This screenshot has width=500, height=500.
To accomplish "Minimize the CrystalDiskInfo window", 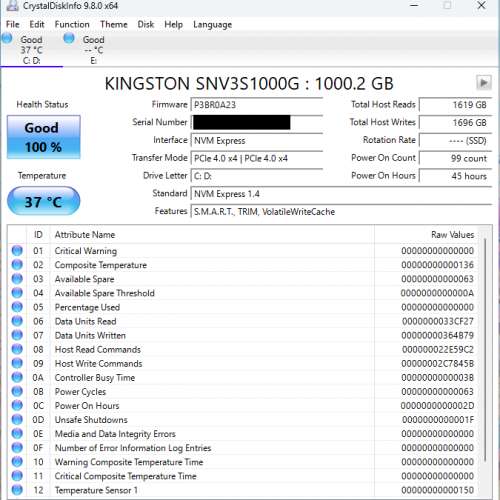I will point(414,5).
